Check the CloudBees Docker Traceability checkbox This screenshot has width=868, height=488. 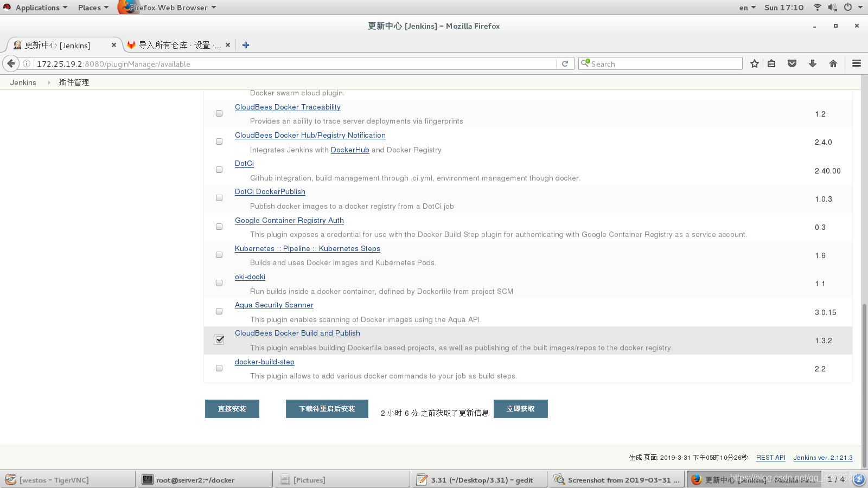pos(219,113)
